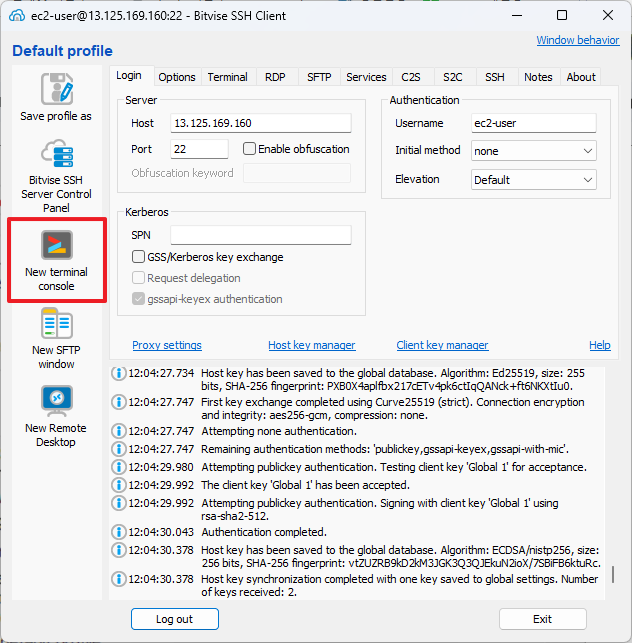The width and height of the screenshot is (632, 643).
Task: Switch to the Notes tab
Action: pos(538,77)
